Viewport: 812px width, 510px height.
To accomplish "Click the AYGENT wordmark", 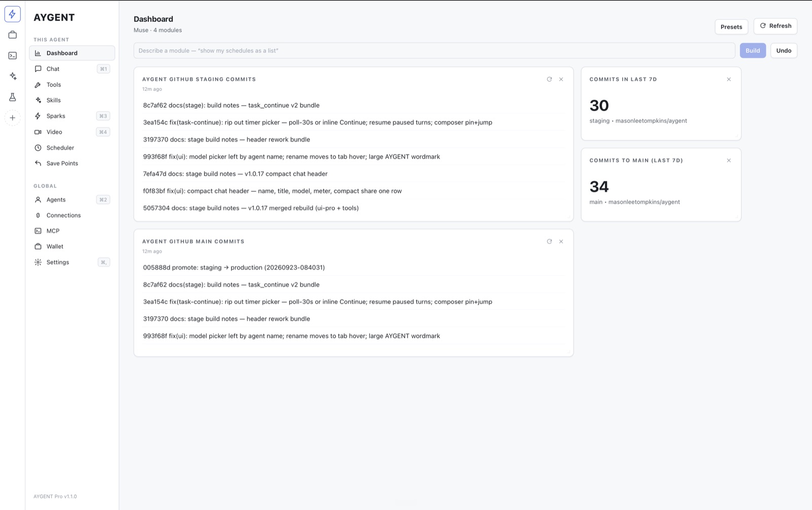I will (54, 17).
